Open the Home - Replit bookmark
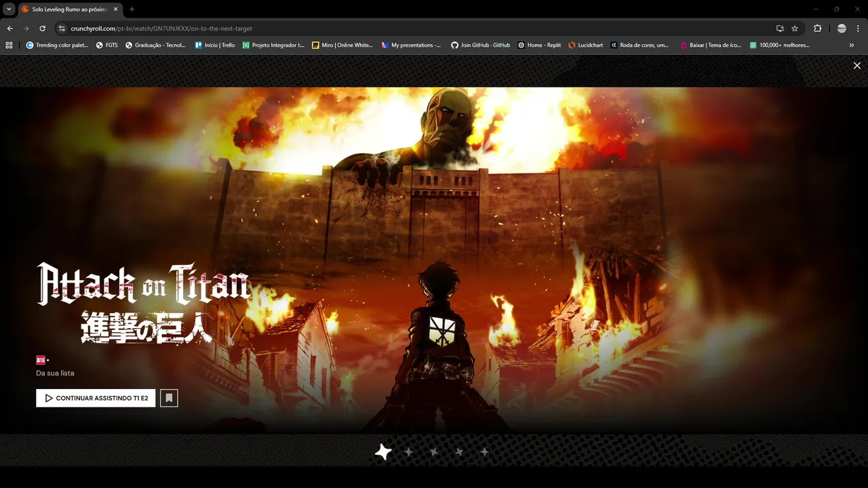 coord(539,45)
